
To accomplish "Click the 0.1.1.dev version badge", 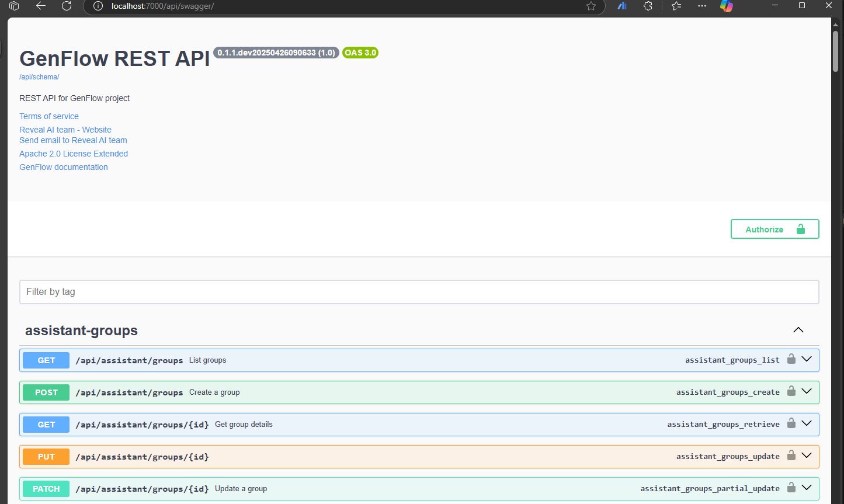I will point(276,53).
